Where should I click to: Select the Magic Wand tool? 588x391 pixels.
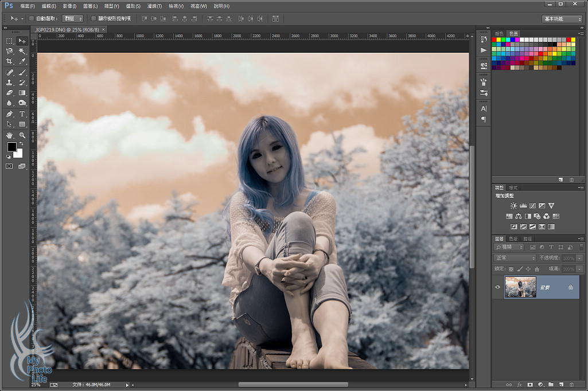tap(22, 51)
